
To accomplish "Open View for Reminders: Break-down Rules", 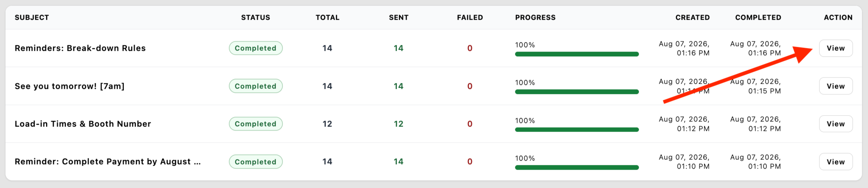I will (x=836, y=48).
